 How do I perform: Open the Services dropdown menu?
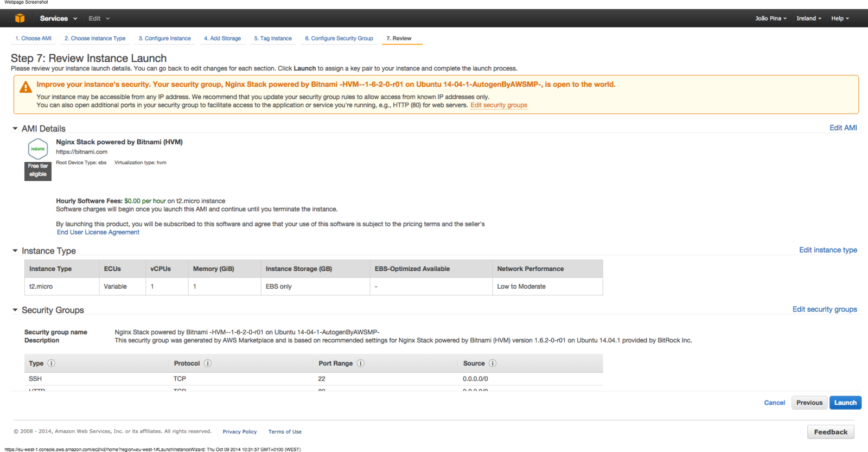[59, 18]
